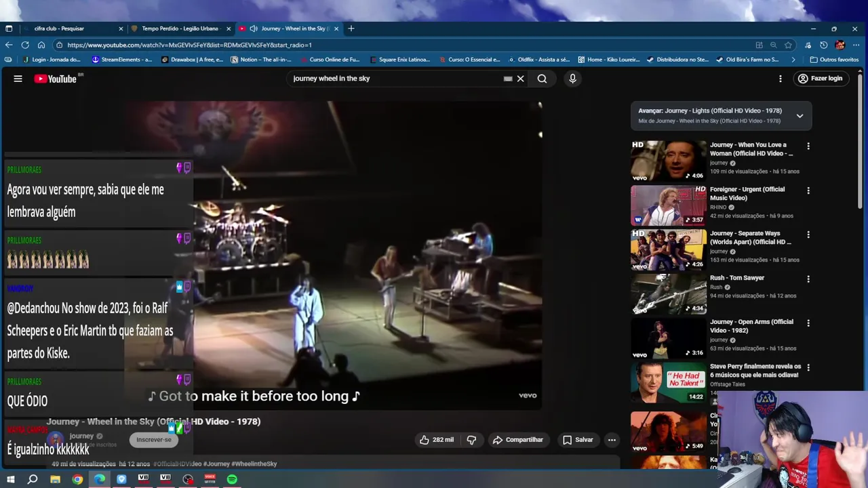The height and width of the screenshot is (488, 868).
Task: Like the video (282 mil)
Action: pyautogui.click(x=437, y=440)
